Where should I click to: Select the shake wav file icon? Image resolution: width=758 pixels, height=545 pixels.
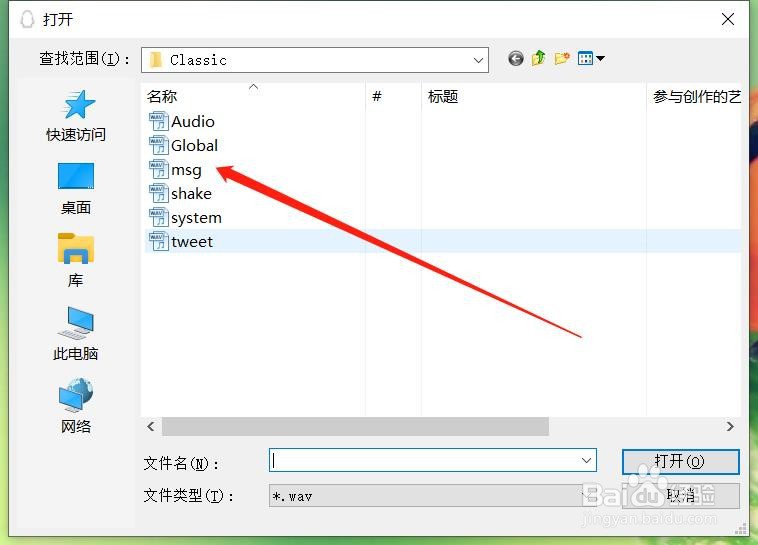pos(159,193)
